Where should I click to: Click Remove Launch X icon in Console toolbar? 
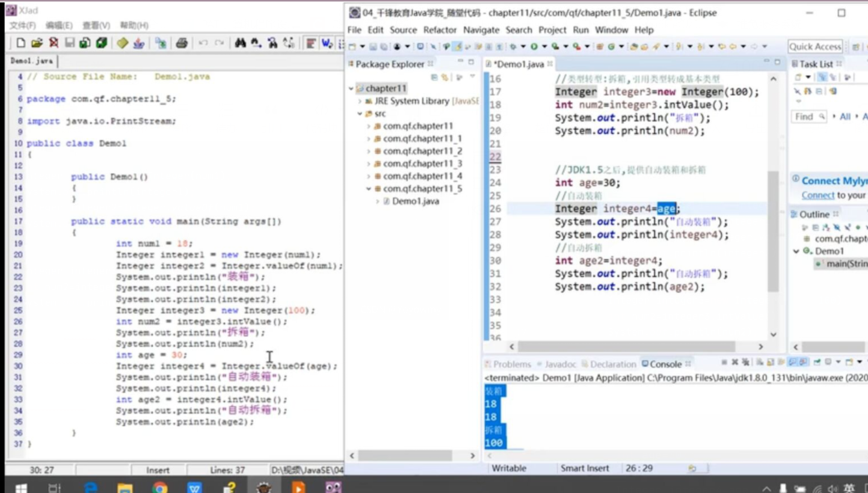coord(734,363)
